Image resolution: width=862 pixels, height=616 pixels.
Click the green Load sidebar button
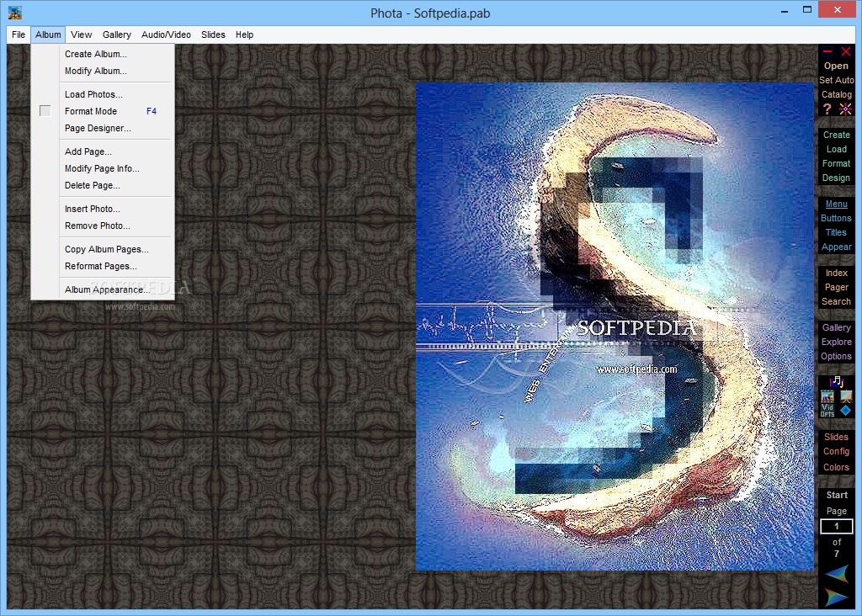(x=836, y=149)
